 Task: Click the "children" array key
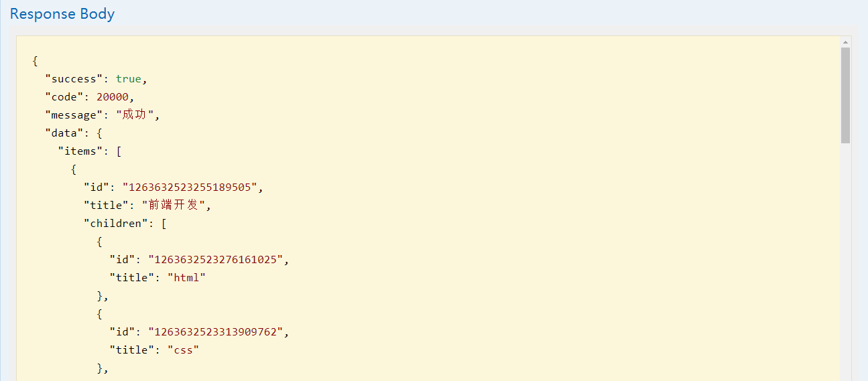(115, 224)
